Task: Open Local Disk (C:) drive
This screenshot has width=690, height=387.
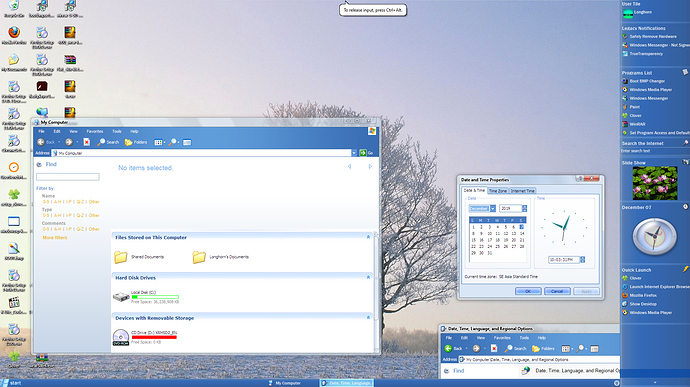Action: click(x=121, y=297)
